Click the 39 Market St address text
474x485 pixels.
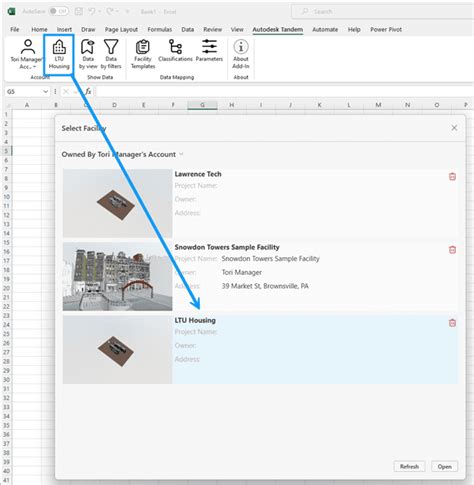(265, 286)
